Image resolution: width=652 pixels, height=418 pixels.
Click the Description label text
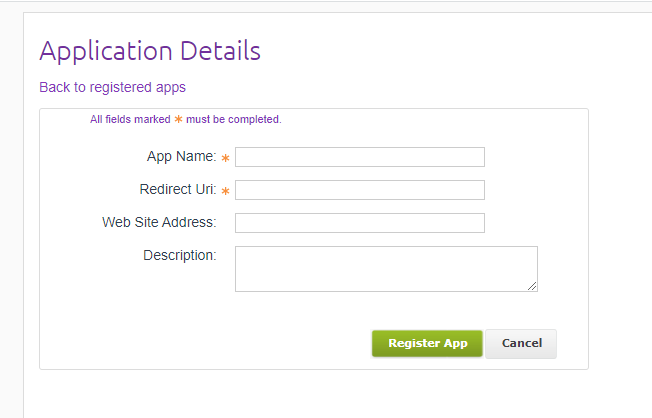[180, 255]
